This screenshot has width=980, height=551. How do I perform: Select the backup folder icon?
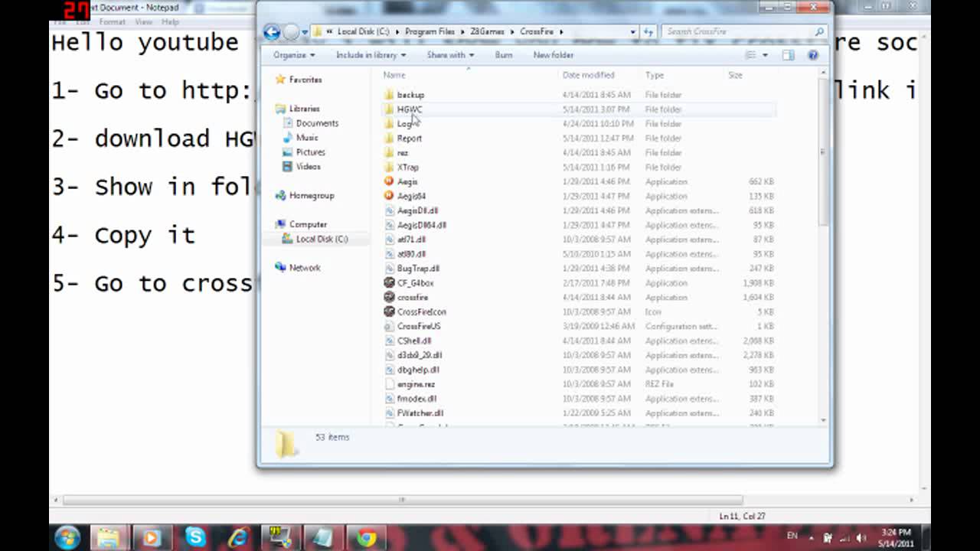[389, 95]
